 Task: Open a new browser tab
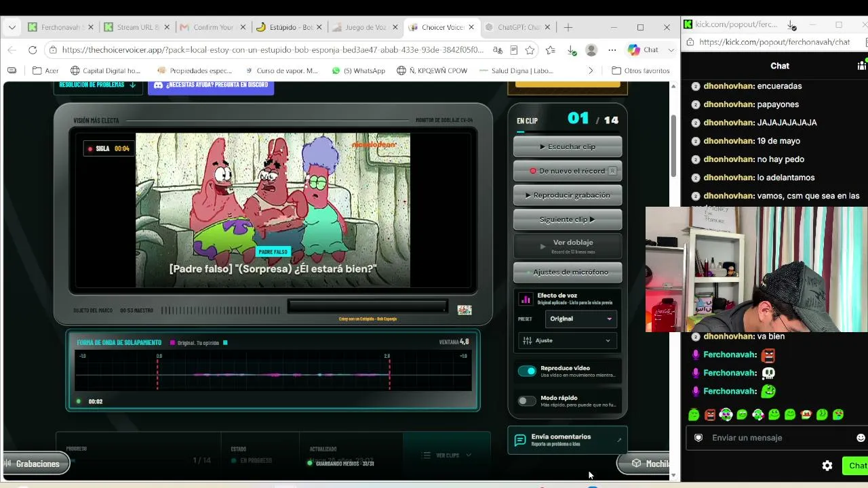pos(568,27)
